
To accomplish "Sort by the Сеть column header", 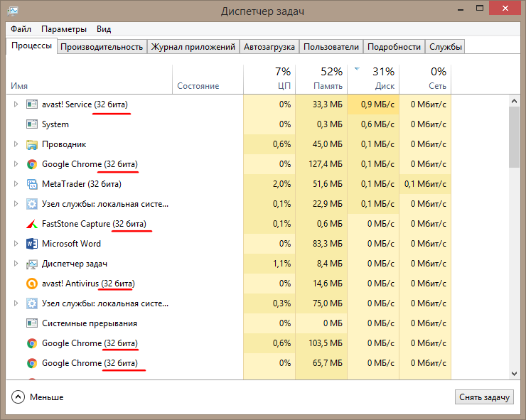I will (x=425, y=80).
